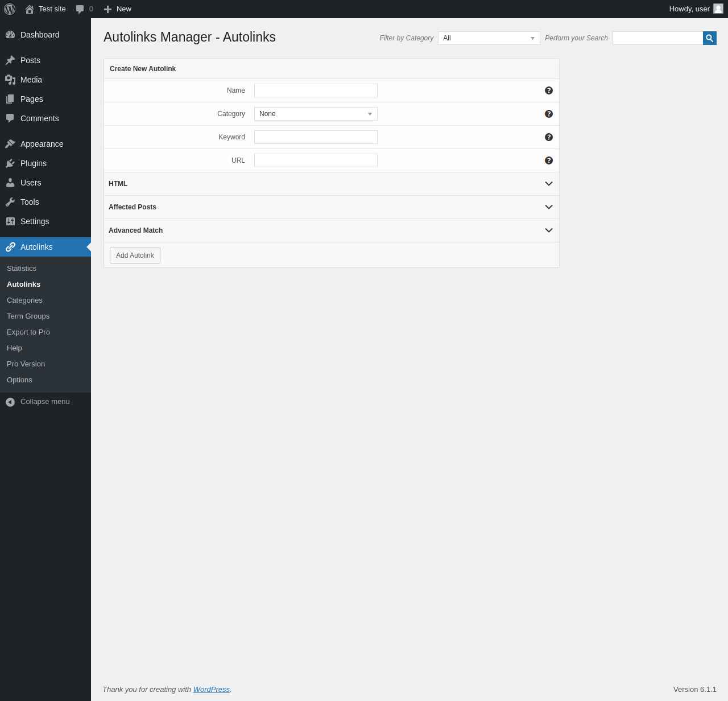Open the Options submenu item

45,380
